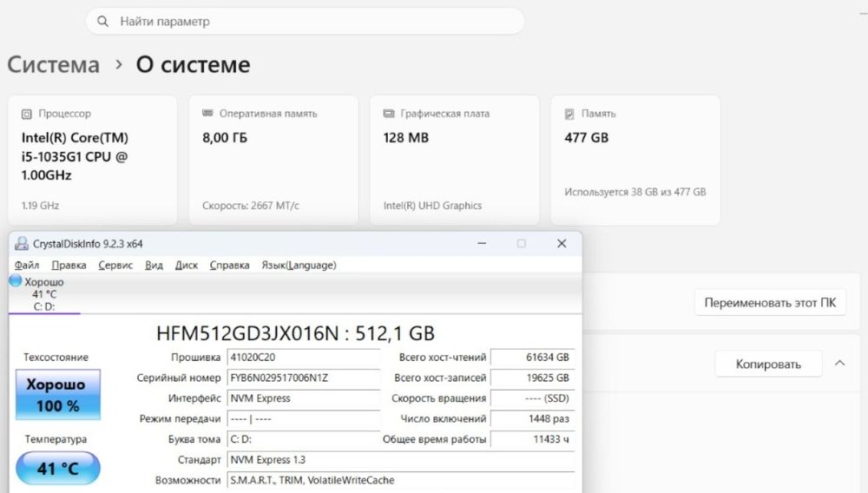Screen dimensions: 868x493
Task: Click the Возможности field 'S.M.A.R.T., TRIM'
Action: tap(401, 480)
